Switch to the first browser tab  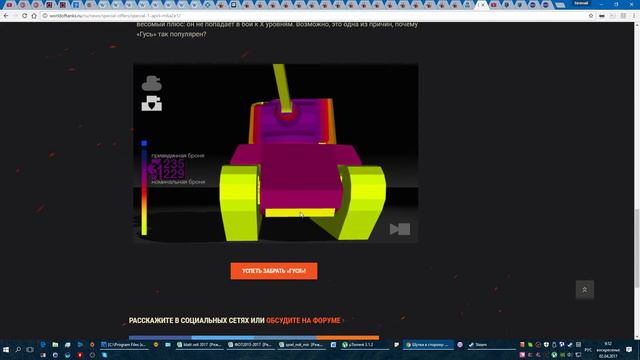pos(9,5)
